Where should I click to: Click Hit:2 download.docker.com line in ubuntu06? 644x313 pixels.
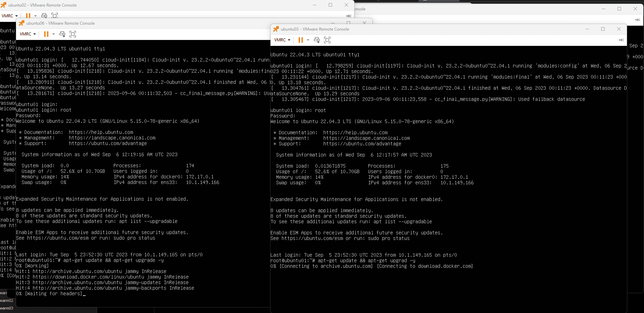point(102,277)
